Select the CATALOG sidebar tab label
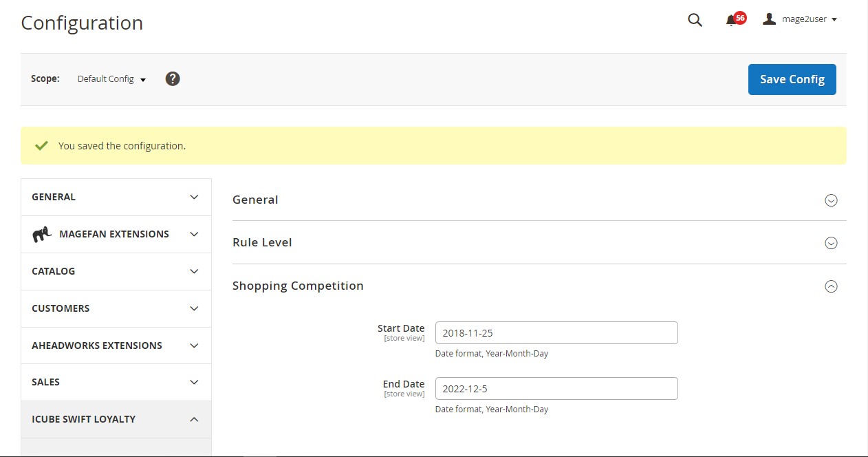The image size is (868, 457). click(x=54, y=271)
